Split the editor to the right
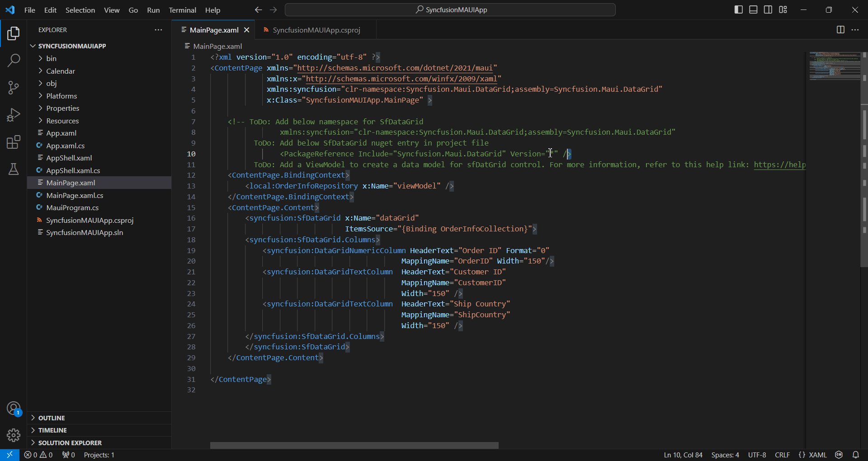The height and width of the screenshot is (461, 868). click(840, 30)
